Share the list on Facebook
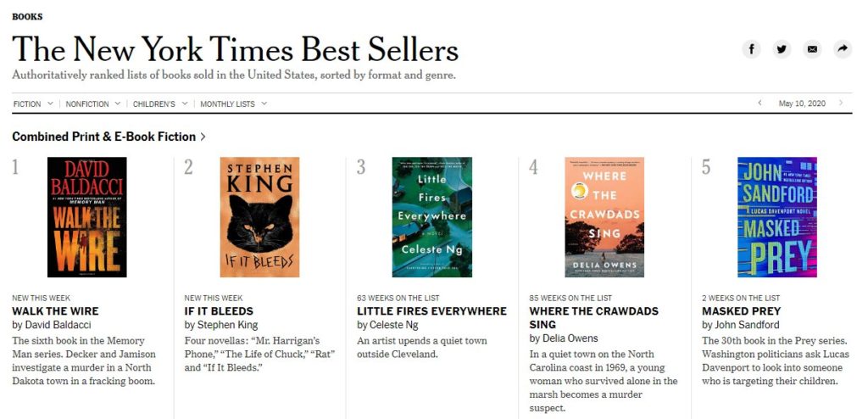 point(752,49)
